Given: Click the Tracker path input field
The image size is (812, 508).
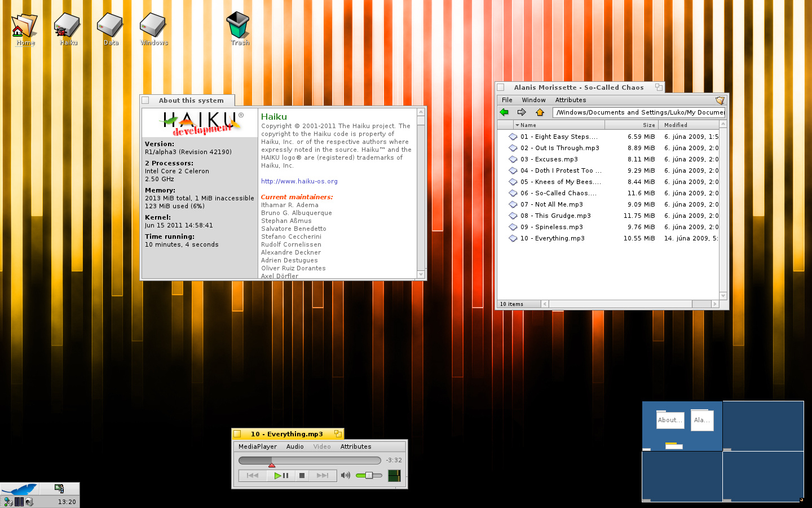Looking at the screenshot, I should pos(639,112).
